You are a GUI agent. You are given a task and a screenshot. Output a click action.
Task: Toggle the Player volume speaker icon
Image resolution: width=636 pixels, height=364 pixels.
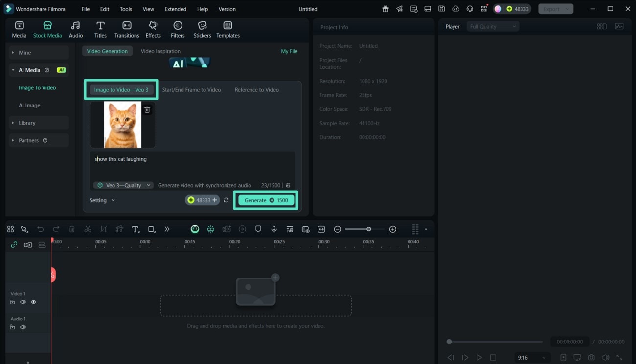pos(605,358)
